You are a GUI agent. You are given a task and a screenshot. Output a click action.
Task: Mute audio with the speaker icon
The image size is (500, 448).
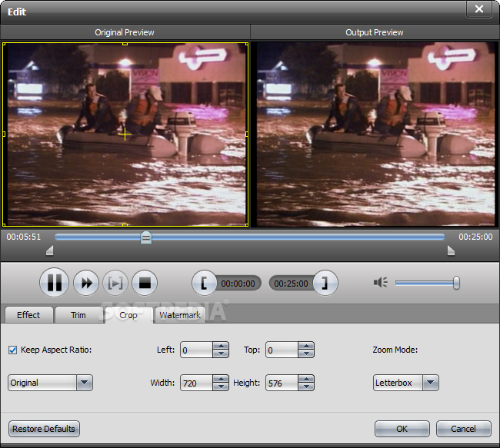381,282
